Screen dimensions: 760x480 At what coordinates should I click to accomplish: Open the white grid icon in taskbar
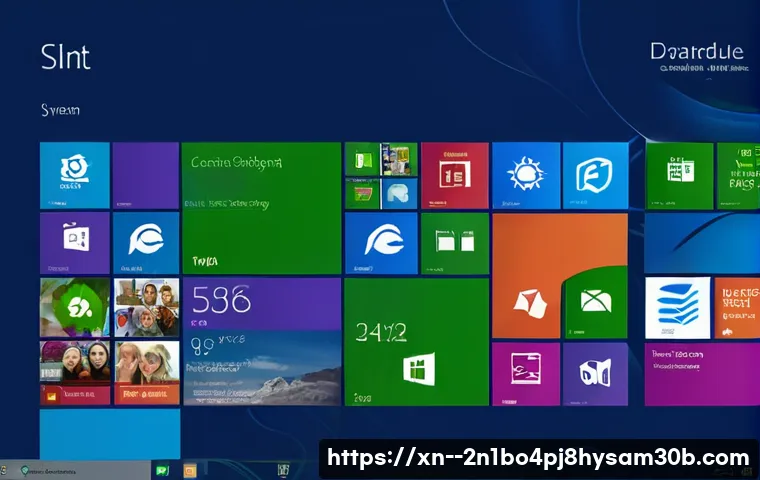point(283,469)
